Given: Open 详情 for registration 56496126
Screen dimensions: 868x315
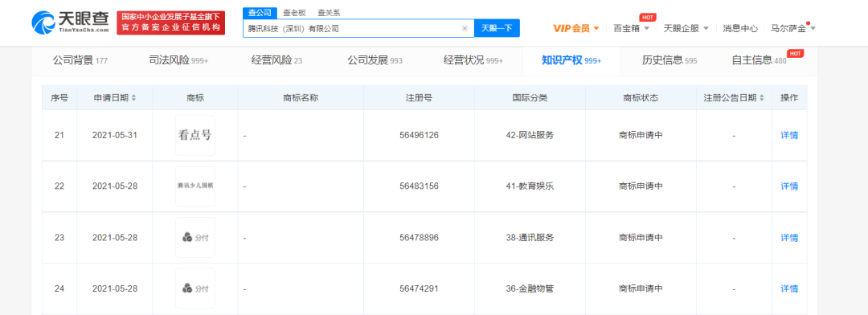Looking at the screenshot, I should pos(789,135).
